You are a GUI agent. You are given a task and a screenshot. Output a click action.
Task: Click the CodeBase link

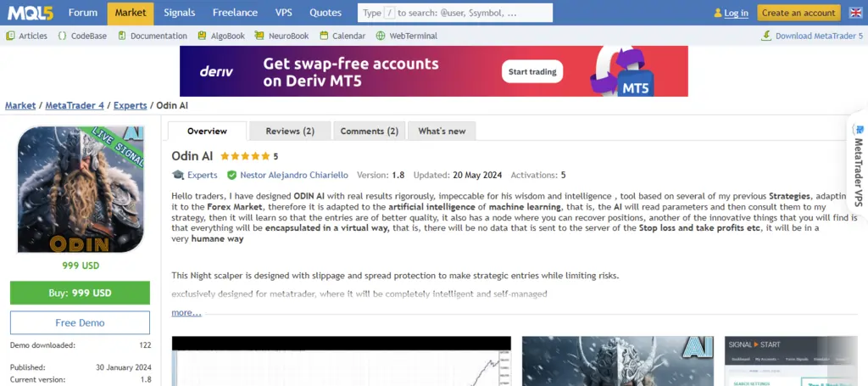coord(89,36)
